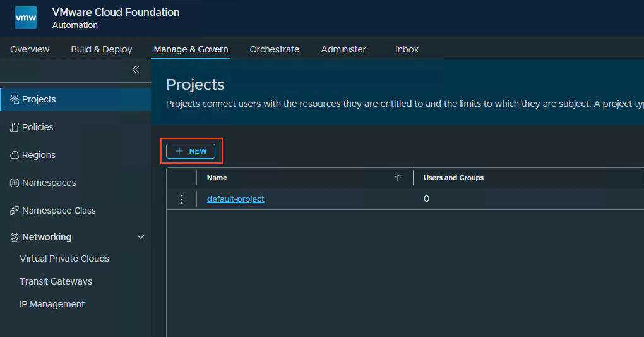The height and width of the screenshot is (337, 644).
Task: Sort by Name using the arrow icon
Action: (397, 178)
